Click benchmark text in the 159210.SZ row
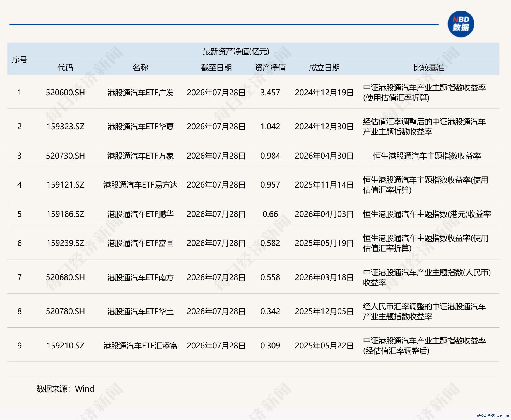Viewport: 511px width, 420px height. 424,346
